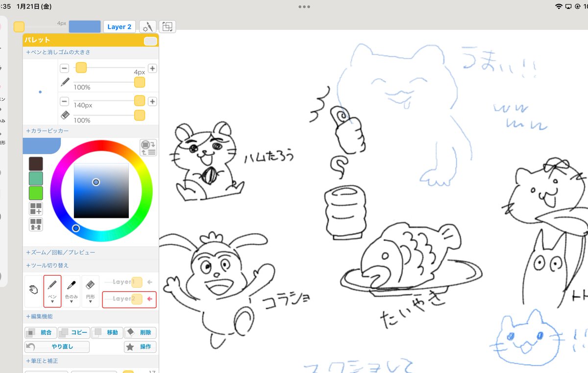The image size is (588, 373).
Task: Click the 移動 move button
Action: click(x=107, y=333)
